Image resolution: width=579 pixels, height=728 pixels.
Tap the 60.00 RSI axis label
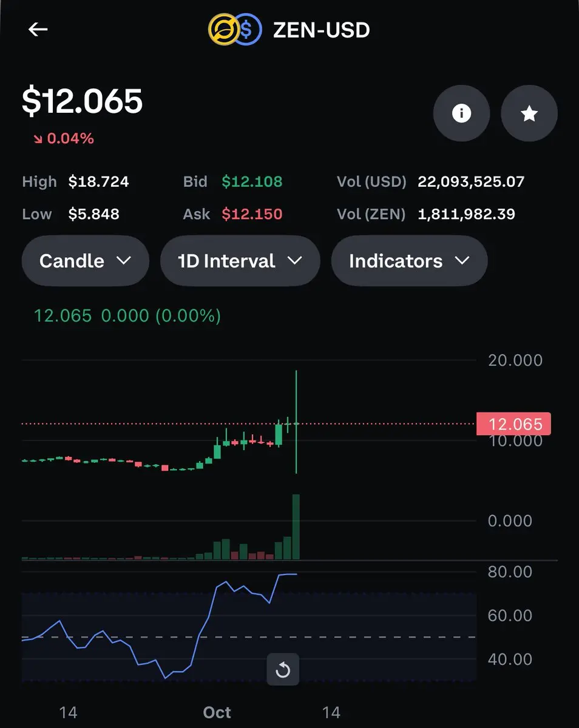click(510, 615)
